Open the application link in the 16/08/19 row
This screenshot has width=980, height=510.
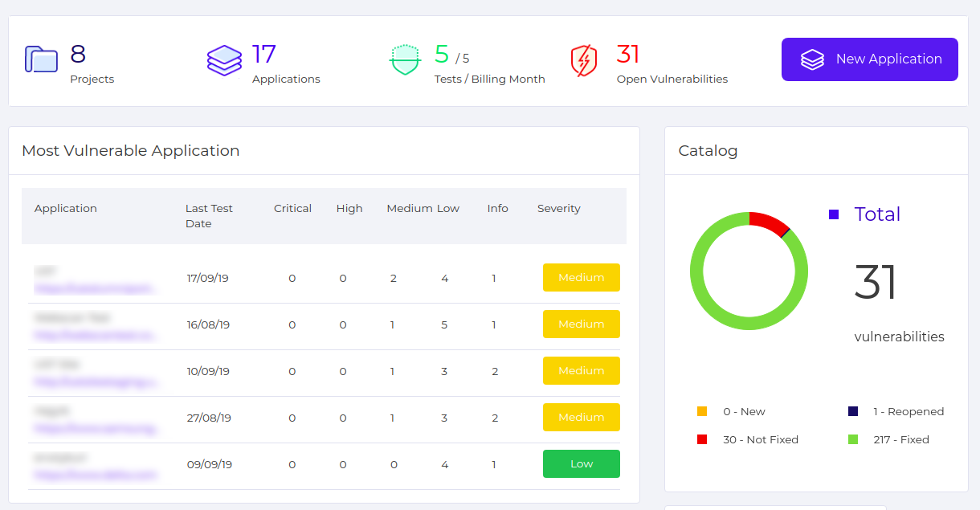(x=96, y=334)
